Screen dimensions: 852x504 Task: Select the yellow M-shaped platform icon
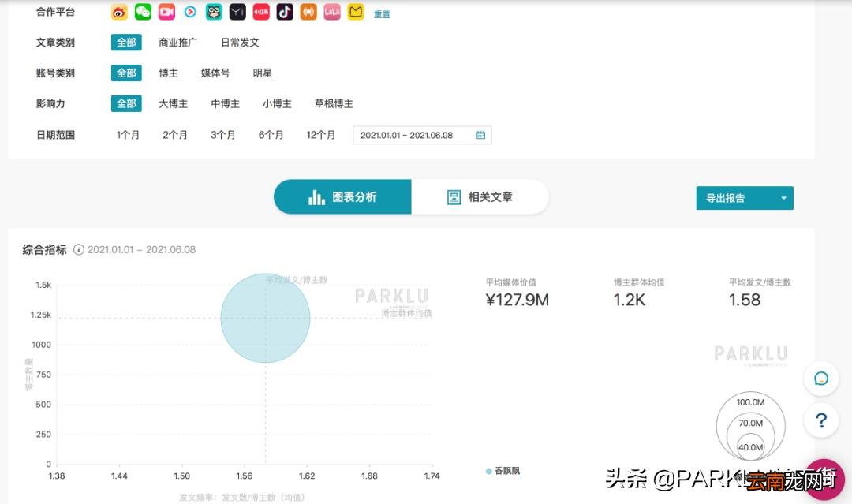pos(356,12)
